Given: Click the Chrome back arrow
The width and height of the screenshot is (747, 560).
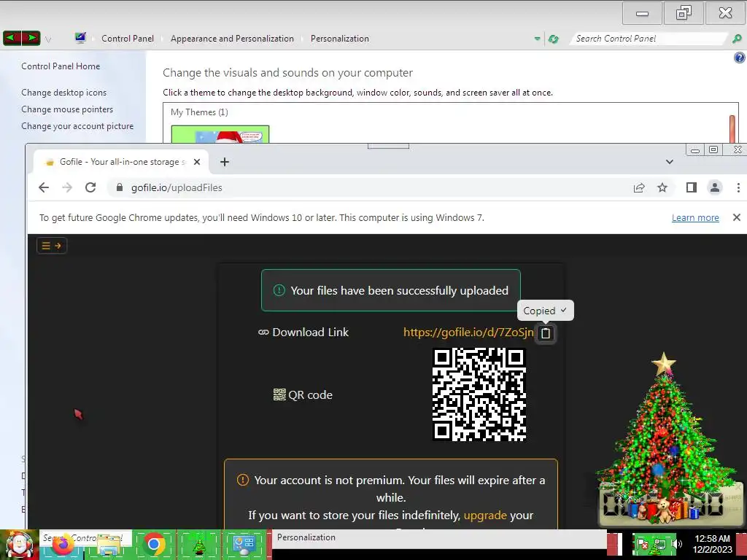Looking at the screenshot, I should [x=44, y=187].
